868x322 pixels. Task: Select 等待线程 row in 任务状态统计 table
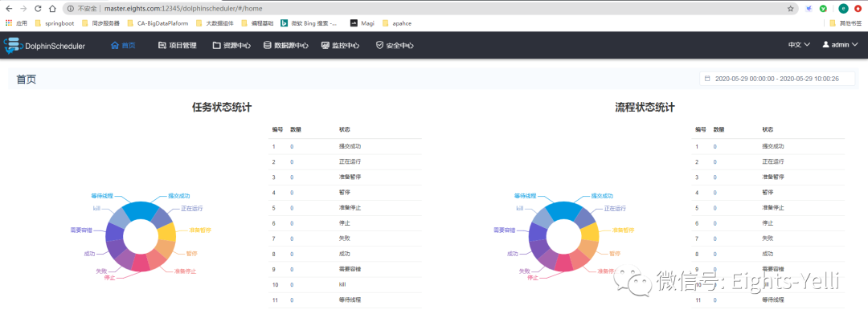pos(345,300)
